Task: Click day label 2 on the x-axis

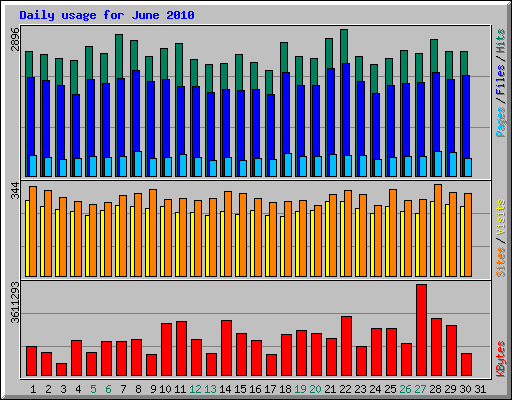Action: point(48,389)
